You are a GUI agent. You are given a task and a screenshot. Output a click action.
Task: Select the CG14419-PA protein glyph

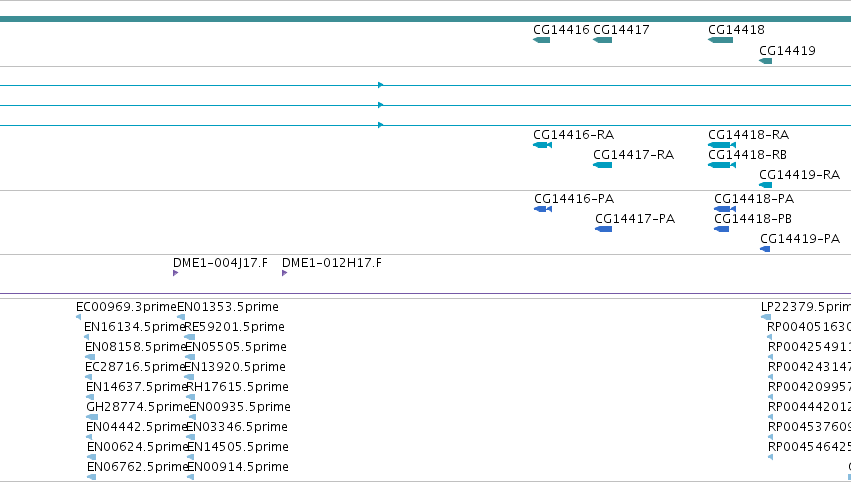pos(765,249)
